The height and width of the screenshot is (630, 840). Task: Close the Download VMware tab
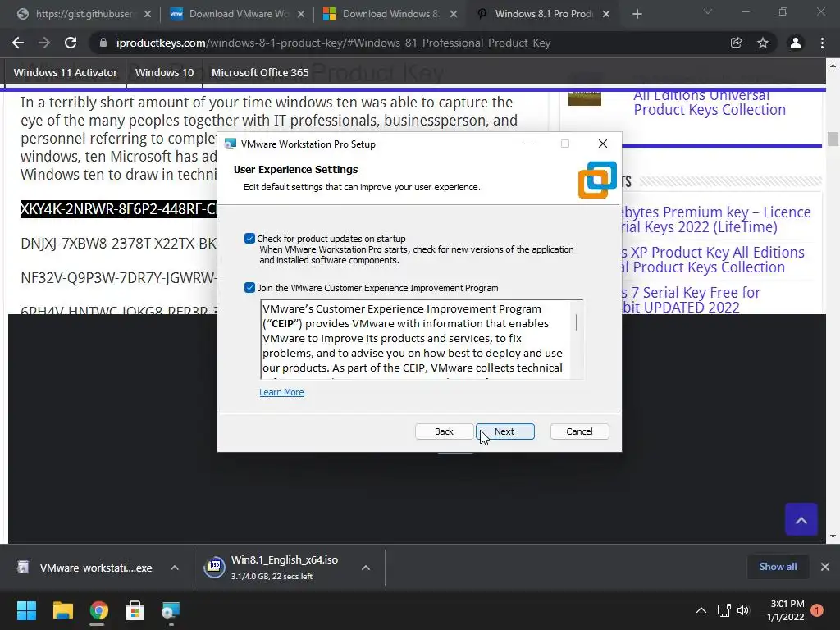[301, 14]
